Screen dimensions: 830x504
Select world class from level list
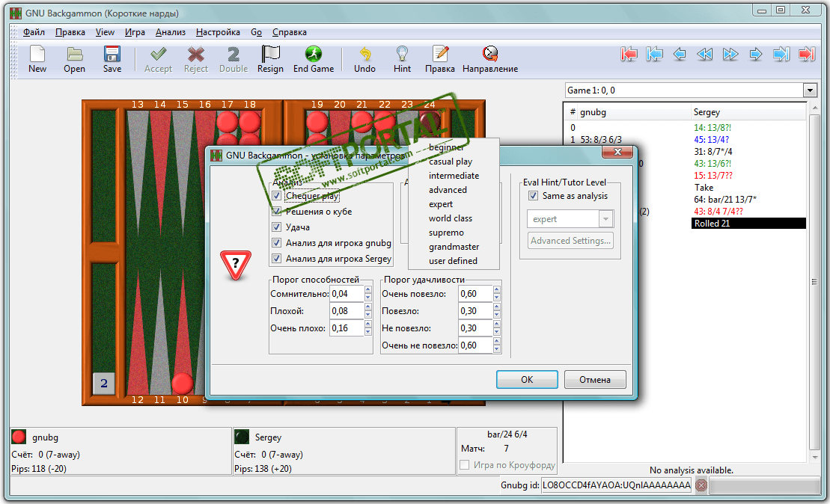(x=454, y=218)
